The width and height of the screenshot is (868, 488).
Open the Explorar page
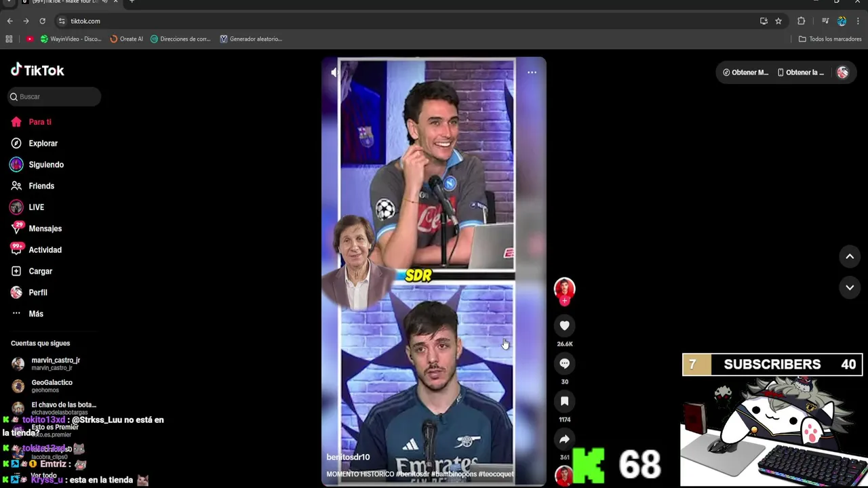tap(35, 144)
